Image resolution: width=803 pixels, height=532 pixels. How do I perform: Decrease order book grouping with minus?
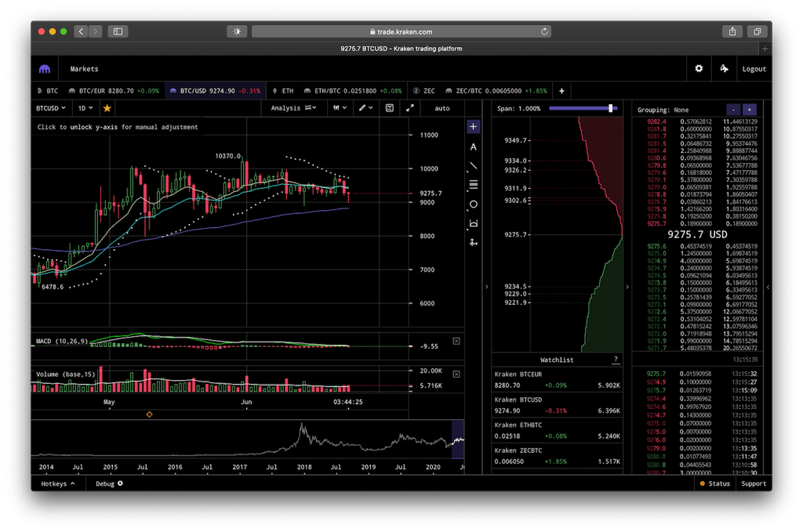click(733, 110)
